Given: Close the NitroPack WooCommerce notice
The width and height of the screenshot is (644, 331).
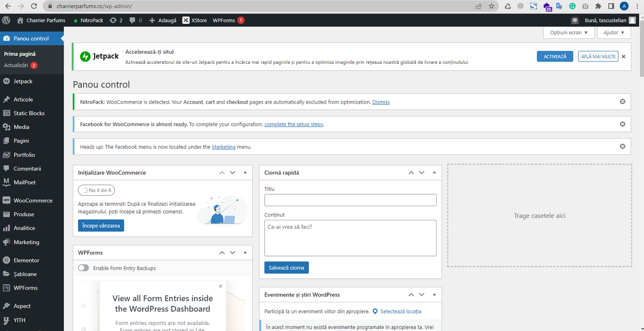Looking at the screenshot, I should coord(622,102).
